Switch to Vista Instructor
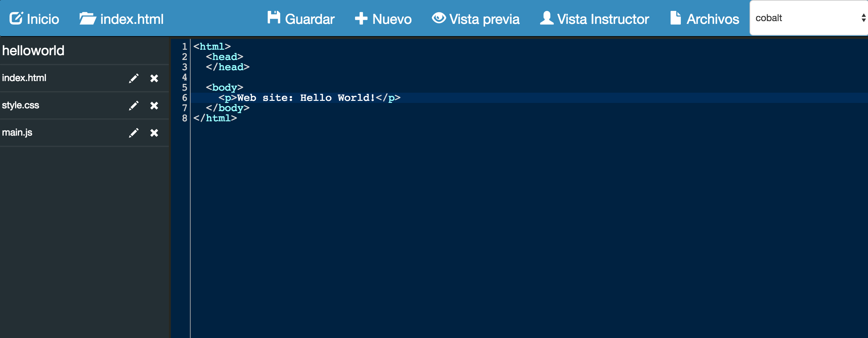 tap(594, 19)
